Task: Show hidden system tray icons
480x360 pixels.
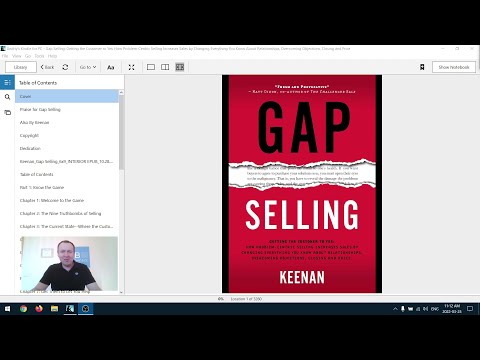Action: point(395,309)
